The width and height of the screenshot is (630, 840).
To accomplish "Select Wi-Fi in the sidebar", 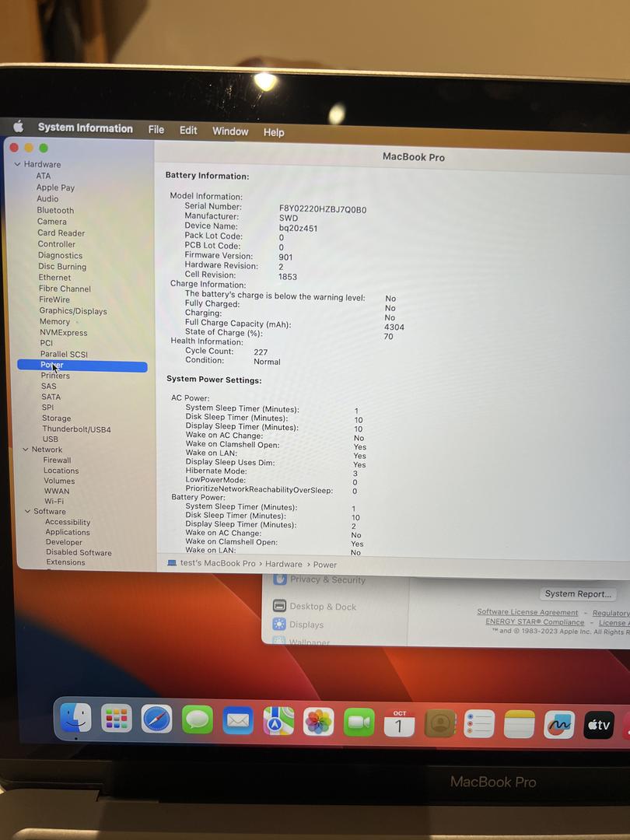I will tap(54, 502).
